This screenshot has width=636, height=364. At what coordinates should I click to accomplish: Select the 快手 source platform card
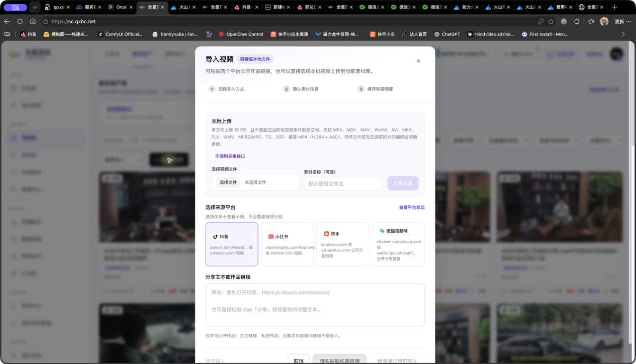[x=342, y=244]
